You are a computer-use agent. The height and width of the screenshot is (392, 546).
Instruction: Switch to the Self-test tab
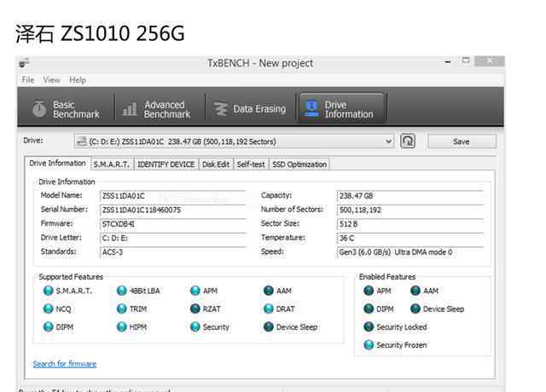click(x=251, y=164)
